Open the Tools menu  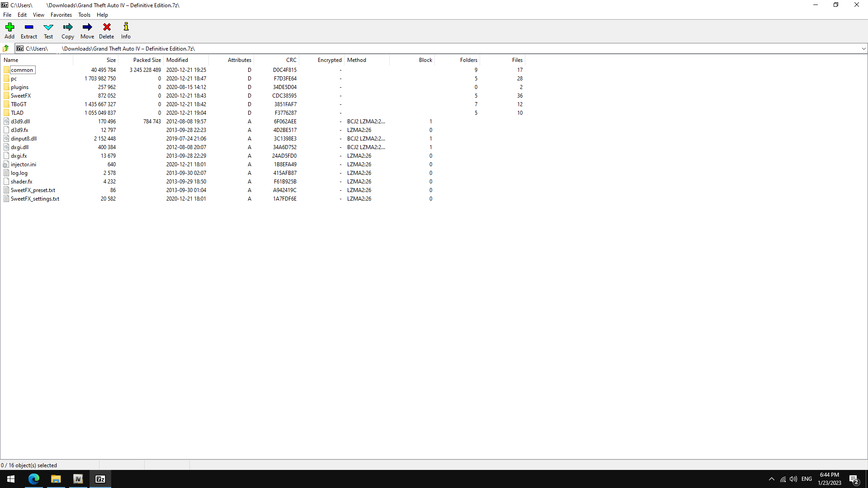click(84, 15)
